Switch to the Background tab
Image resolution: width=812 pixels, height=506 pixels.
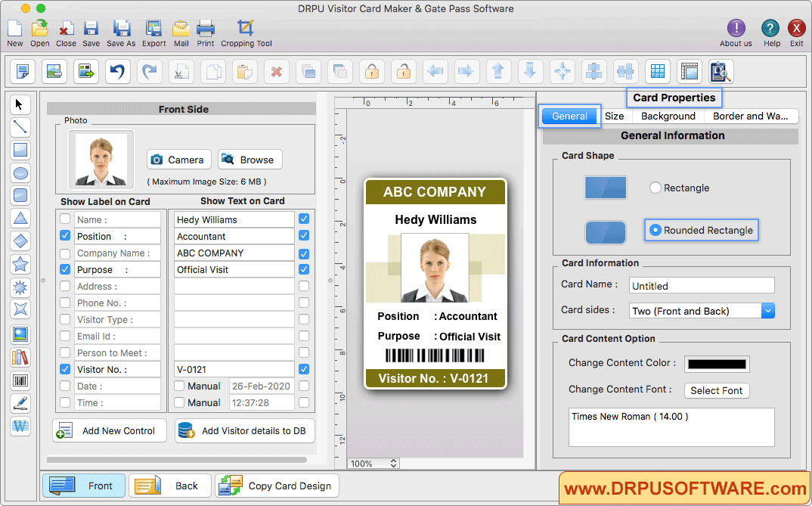(668, 116)
